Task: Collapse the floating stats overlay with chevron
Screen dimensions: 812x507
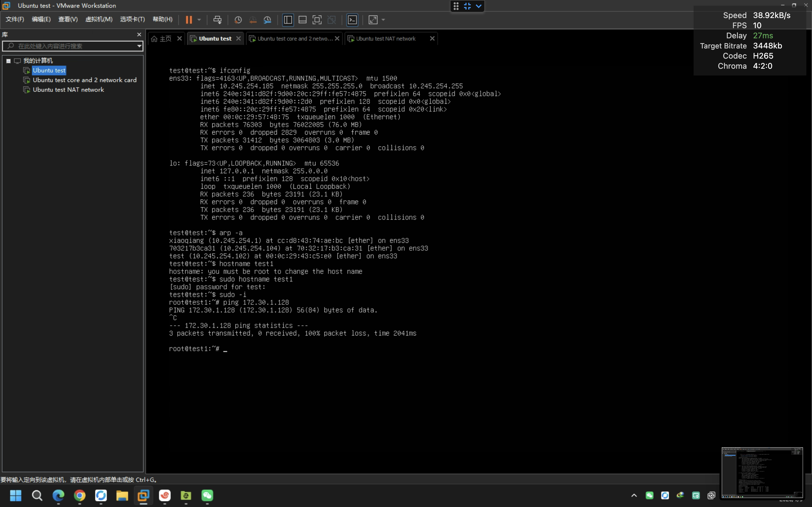Action: click(x=478, y=6)
